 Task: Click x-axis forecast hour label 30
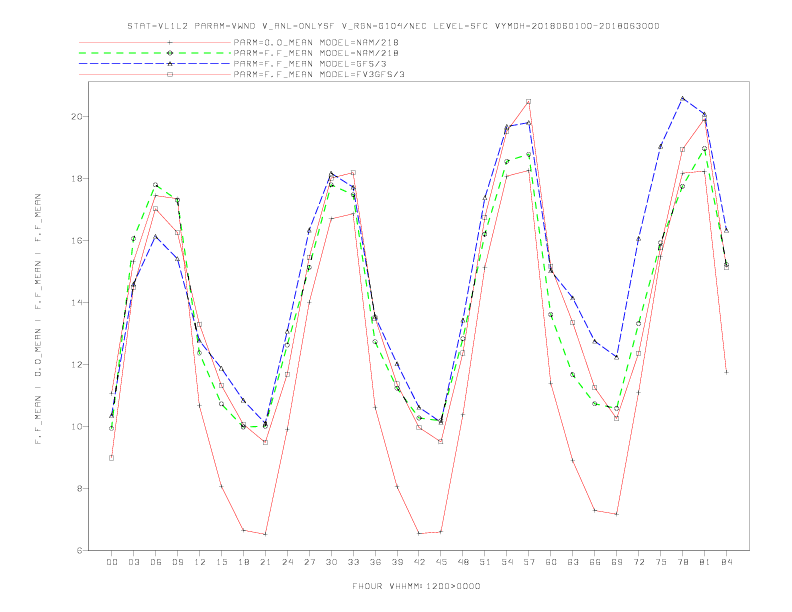tap(331, 562)
